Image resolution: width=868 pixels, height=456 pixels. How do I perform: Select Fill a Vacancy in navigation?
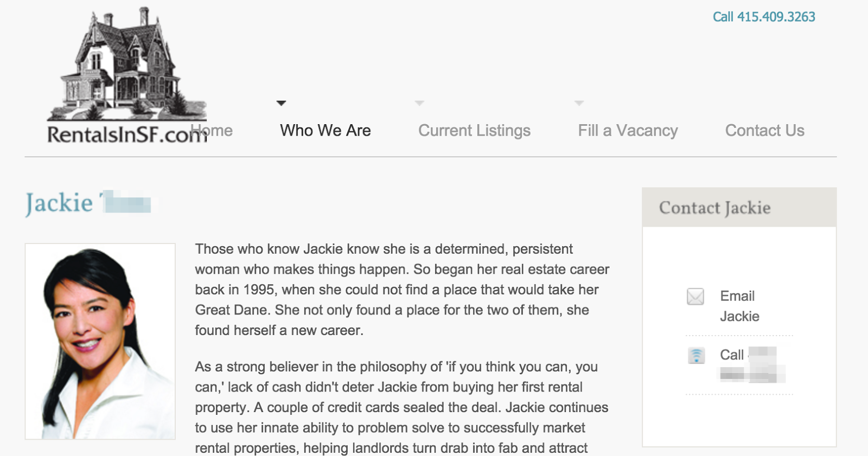coord(628,131)
